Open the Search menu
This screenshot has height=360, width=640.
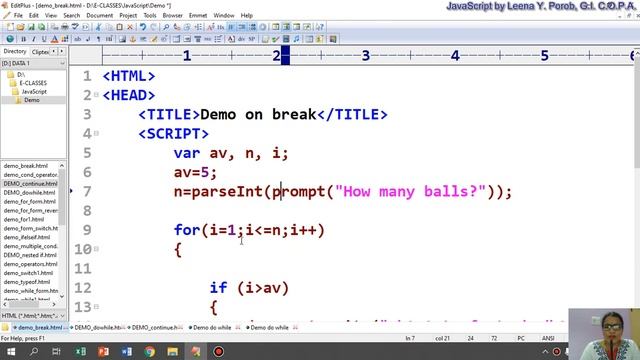click(71, 16)
